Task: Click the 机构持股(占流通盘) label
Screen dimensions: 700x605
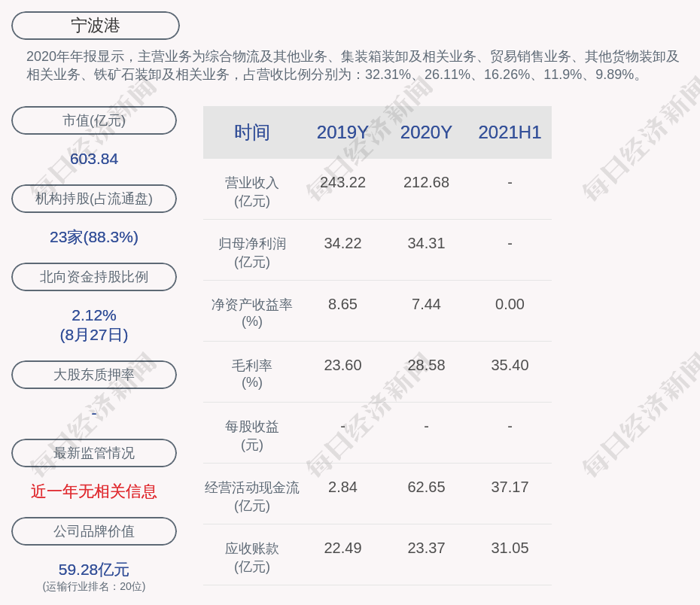Action: tap(94, 199)
